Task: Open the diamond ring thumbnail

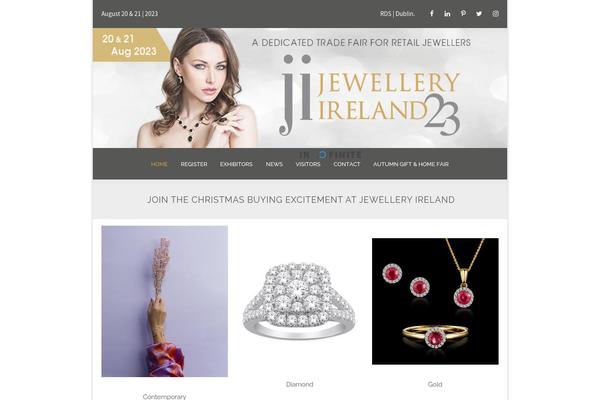Action: coord(299,301)
